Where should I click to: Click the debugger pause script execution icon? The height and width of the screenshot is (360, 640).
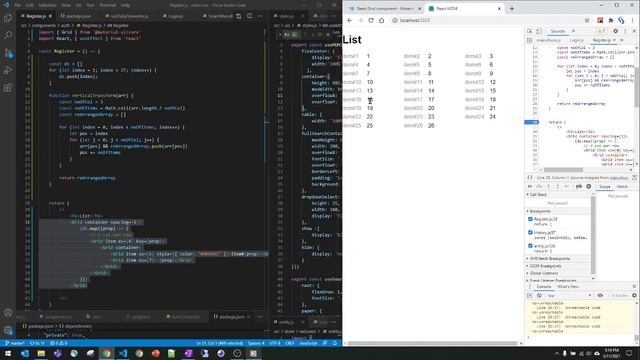click(x=530, y=187)
